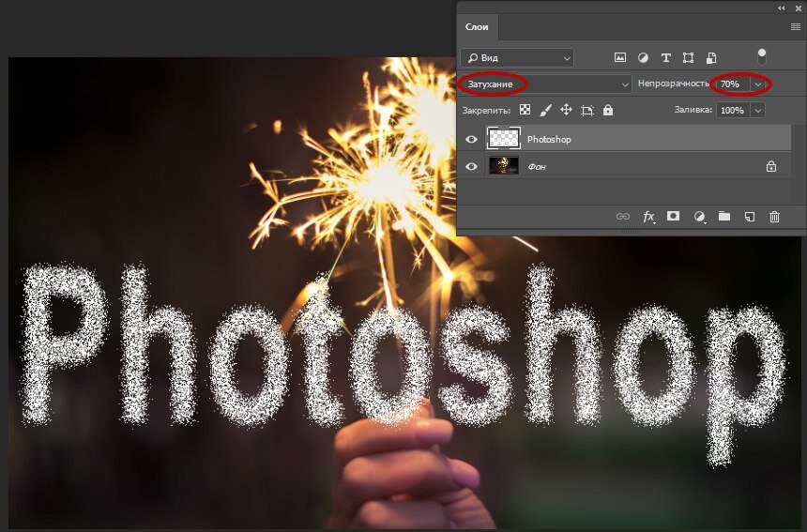
Task: Hide the Фон layer eye icon
Action: coord(471,166)
